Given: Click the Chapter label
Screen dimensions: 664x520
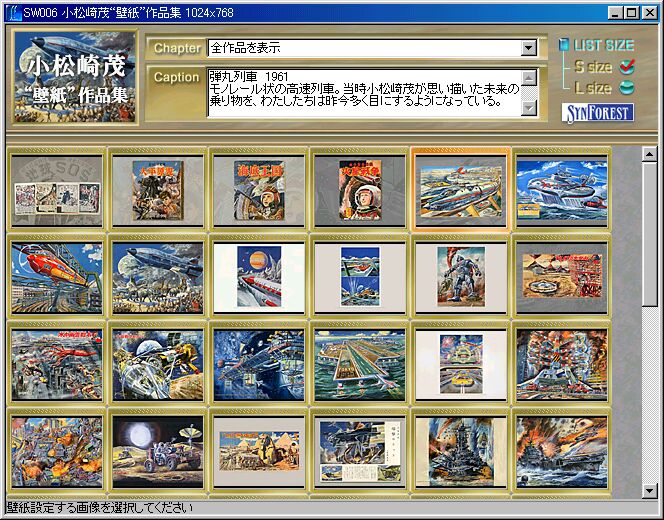Looking at the screenshot, I should tap(177, 48).
